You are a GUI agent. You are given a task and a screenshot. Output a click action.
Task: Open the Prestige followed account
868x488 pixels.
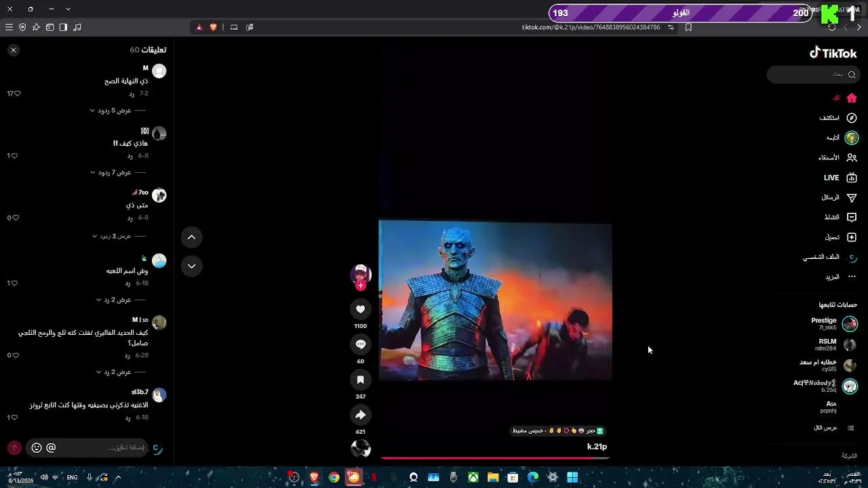click(x=833, y=323)
